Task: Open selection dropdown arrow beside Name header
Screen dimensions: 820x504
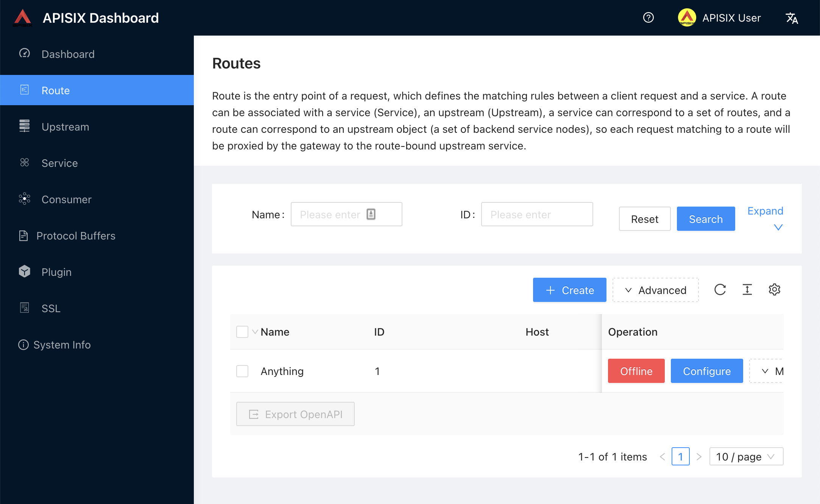Action: [255, 332]
